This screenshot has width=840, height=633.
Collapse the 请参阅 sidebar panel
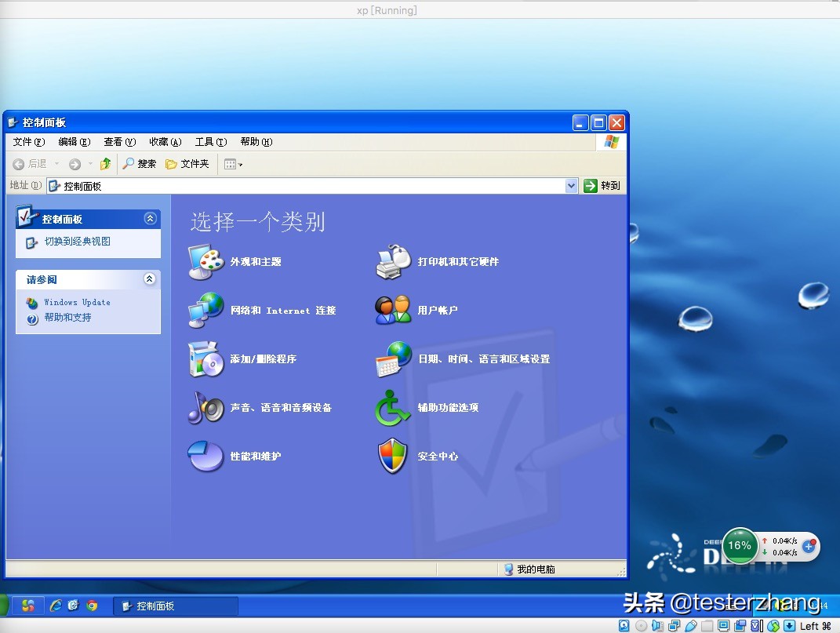point(150,279)
